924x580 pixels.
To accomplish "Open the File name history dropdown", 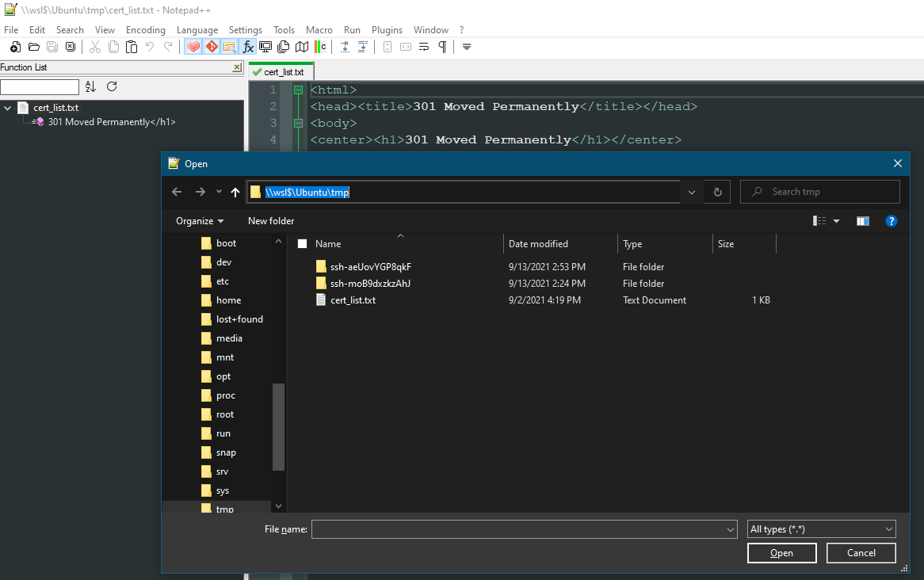I will [x=731, y=530].
